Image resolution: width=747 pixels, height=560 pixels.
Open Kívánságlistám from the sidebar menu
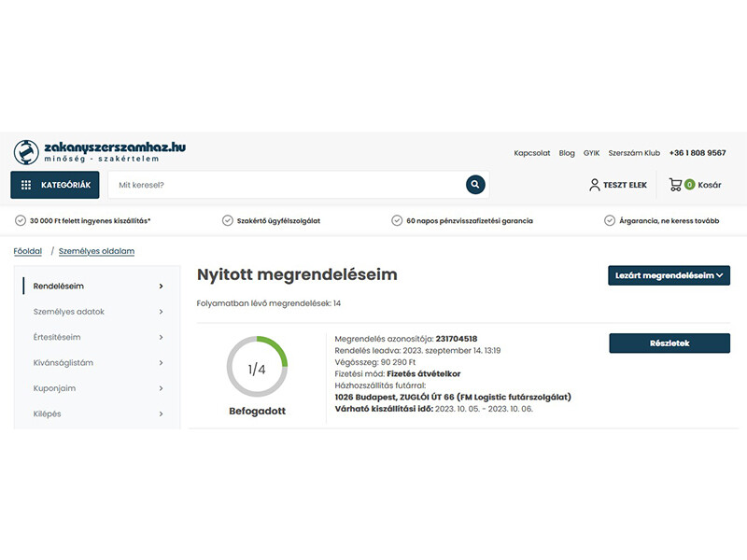(x=97, y=362)
